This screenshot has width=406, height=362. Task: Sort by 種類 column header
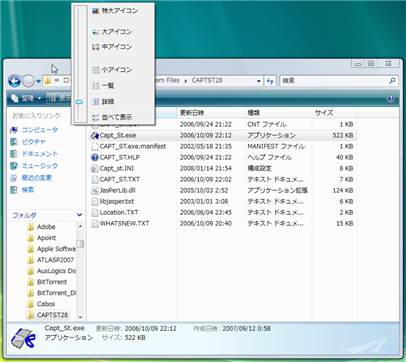tap(278, 113)
